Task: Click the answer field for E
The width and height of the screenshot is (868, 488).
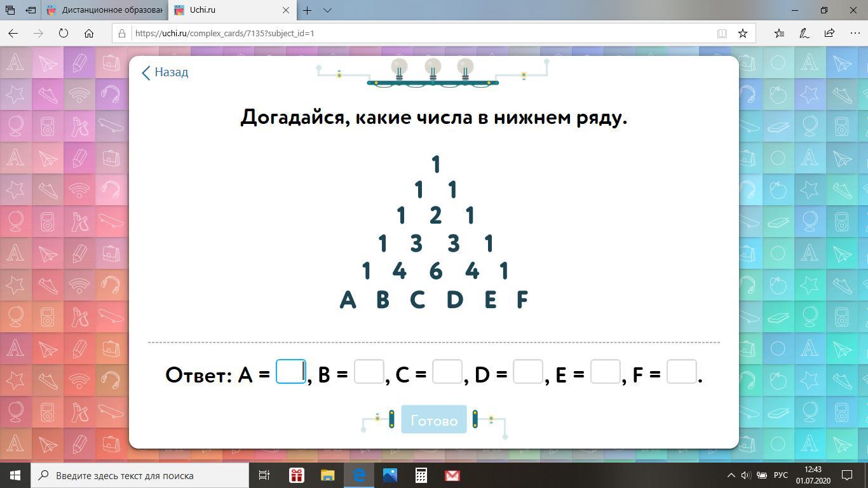Action: click(x=605, y=372)
